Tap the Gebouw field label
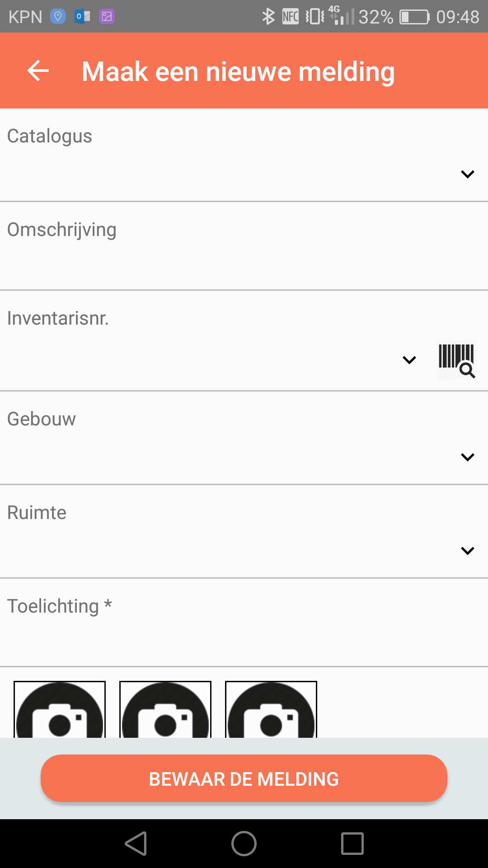Screen dimensions: 488x868 coord(42,419)
